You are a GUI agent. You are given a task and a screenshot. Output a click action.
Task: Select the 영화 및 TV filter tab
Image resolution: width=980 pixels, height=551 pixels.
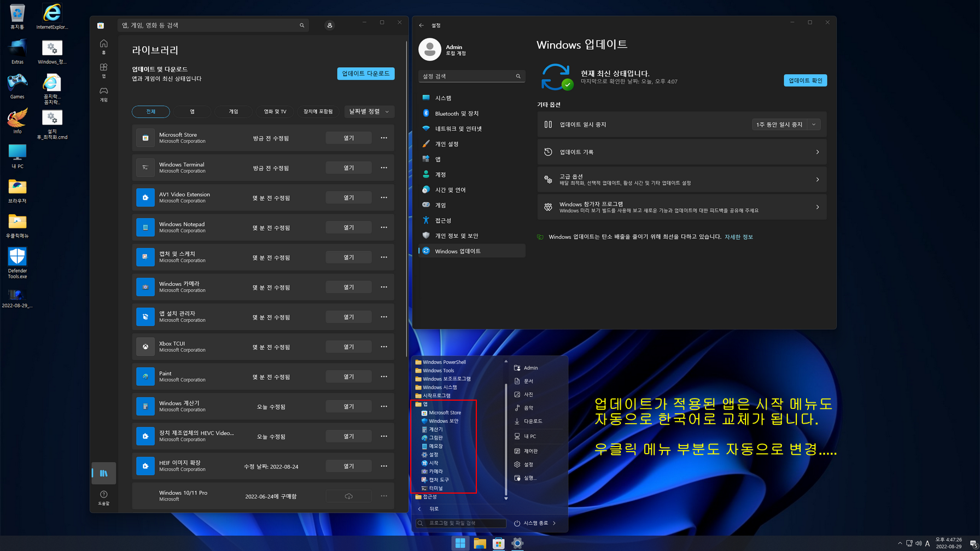(x=275, y=112)
